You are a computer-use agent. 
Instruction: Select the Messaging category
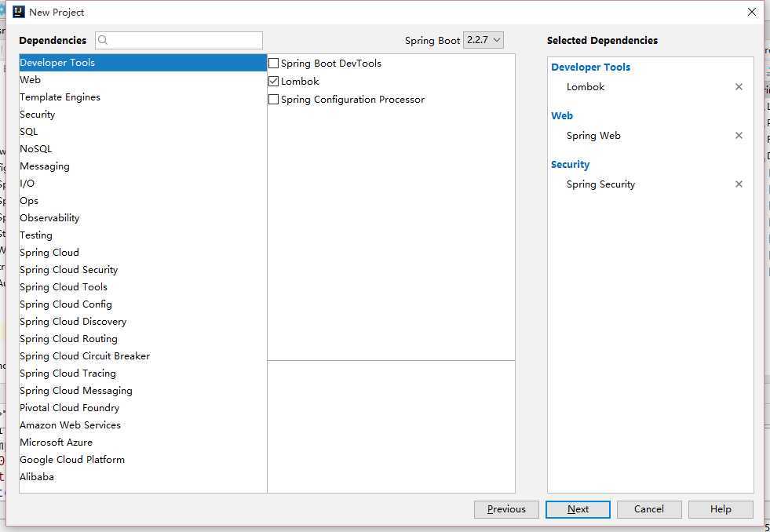(143, 166)
